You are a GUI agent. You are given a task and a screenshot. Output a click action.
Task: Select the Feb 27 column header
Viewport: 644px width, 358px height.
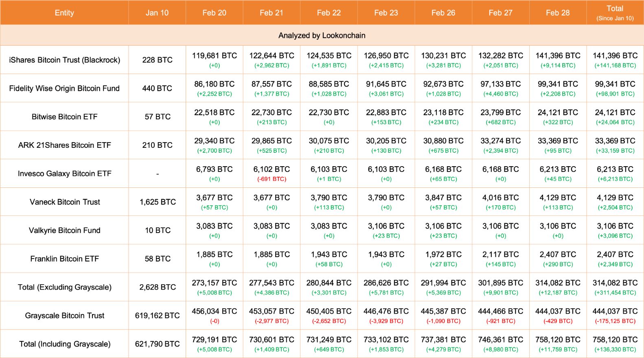(501, 13)
